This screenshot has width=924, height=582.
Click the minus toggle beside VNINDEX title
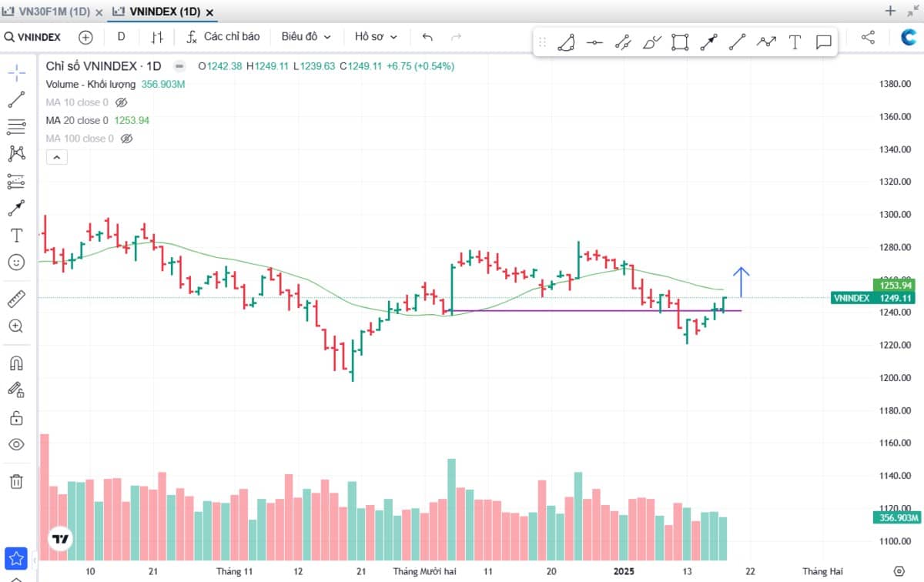point(179,66)
